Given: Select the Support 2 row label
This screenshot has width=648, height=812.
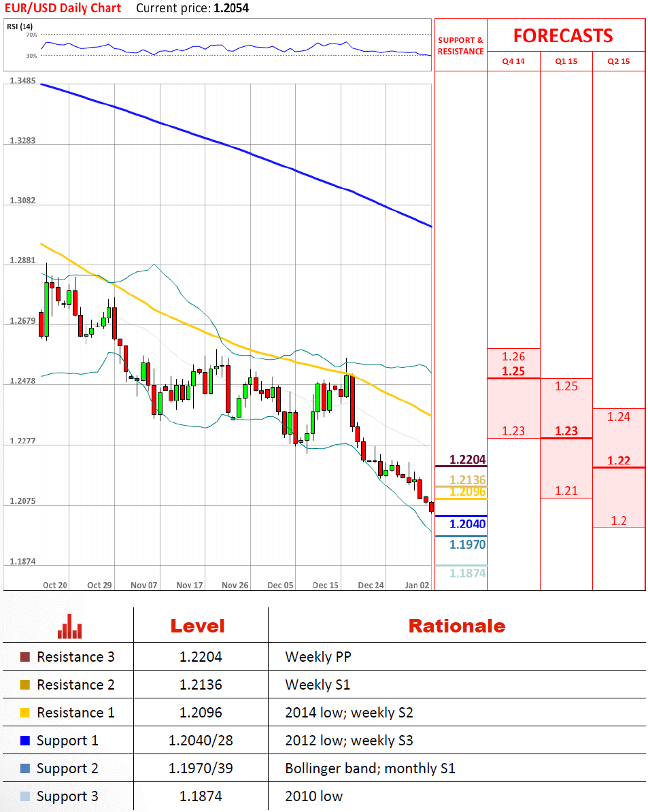Looking at the screenshot, I should [67, 769].
